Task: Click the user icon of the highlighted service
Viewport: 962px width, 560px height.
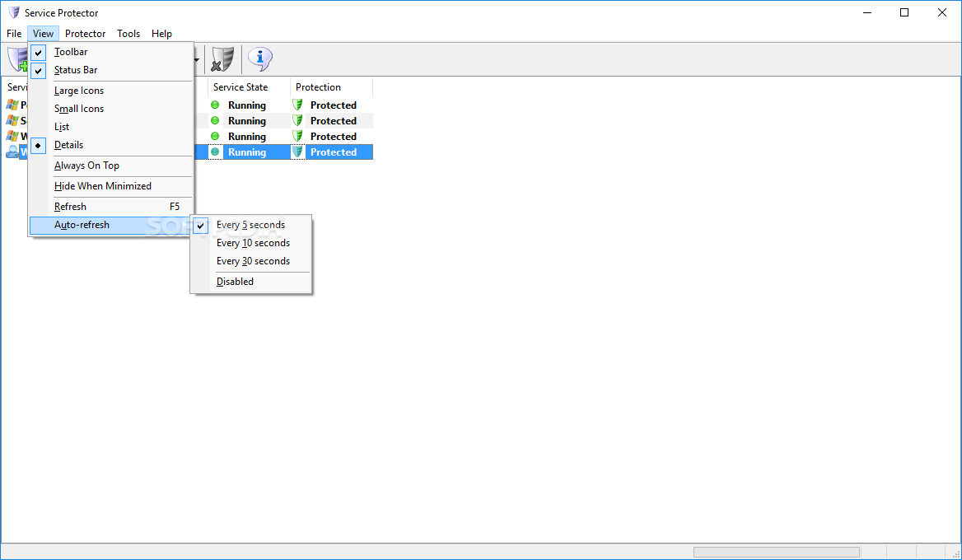Action: (12, 152)
